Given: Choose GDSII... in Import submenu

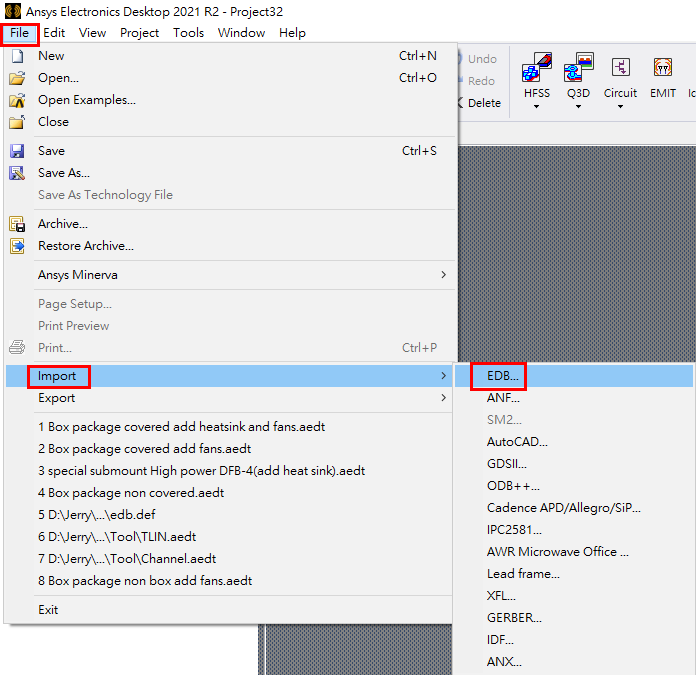Looking at the screenshot, I should 573,464.
